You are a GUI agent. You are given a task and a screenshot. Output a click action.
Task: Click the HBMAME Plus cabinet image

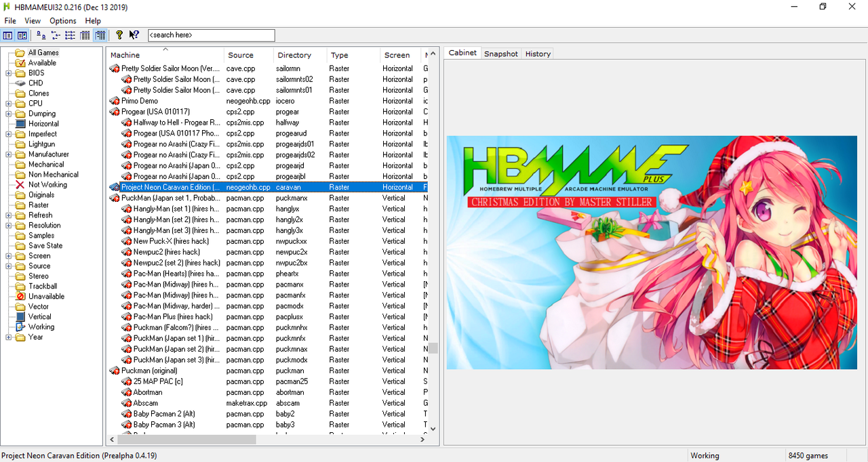[x=652, y=252]
